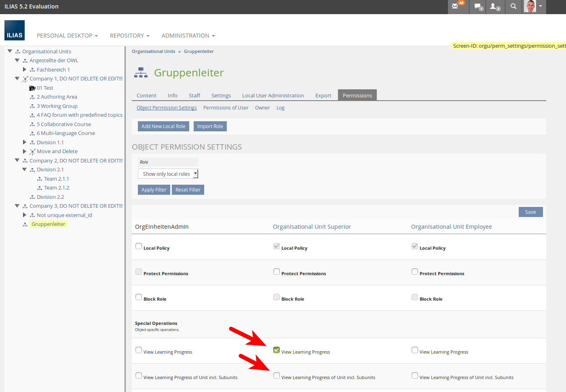Uncheck Superior's View Learning Progress checkbox
The width and height of the screenshot is (566, 392).
(x=277, y=350)
